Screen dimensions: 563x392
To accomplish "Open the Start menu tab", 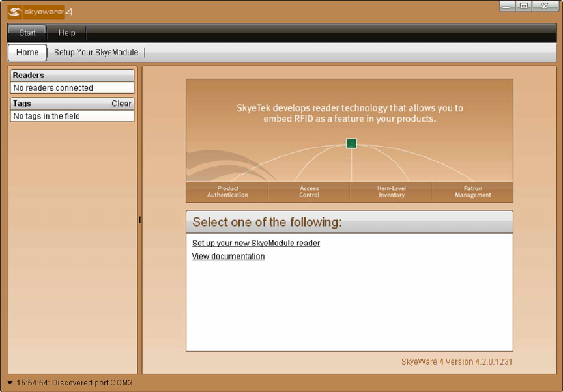I will click(x=27, y=33).
